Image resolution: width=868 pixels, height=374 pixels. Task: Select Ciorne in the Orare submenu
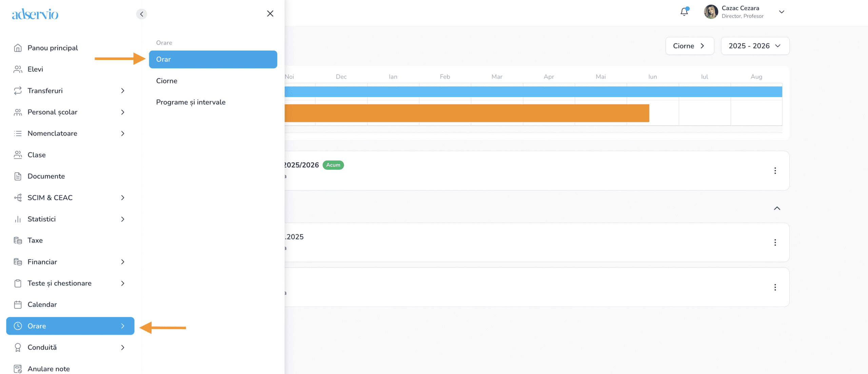click(x=166, y=81)
